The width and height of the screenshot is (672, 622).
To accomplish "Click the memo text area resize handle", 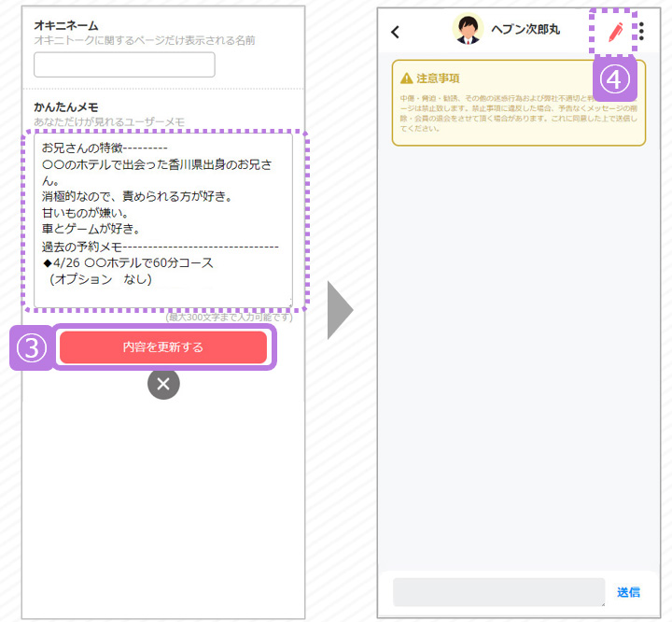I will coord(289,303).
